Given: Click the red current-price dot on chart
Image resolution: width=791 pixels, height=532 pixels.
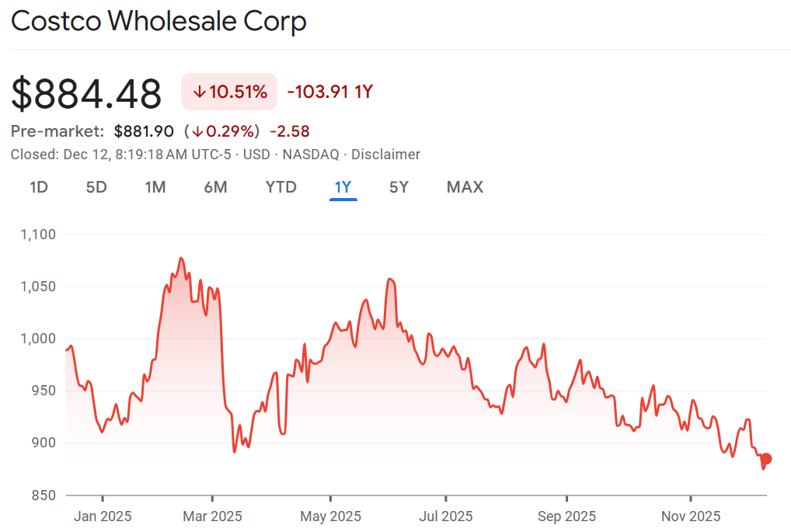Looking at the screenshot, I should click(x=766, y=459).
